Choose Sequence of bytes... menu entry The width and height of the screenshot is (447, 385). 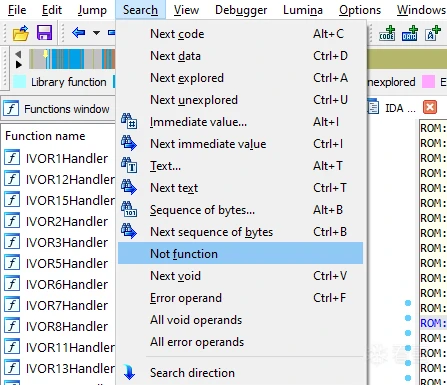[x=240, y=210]
